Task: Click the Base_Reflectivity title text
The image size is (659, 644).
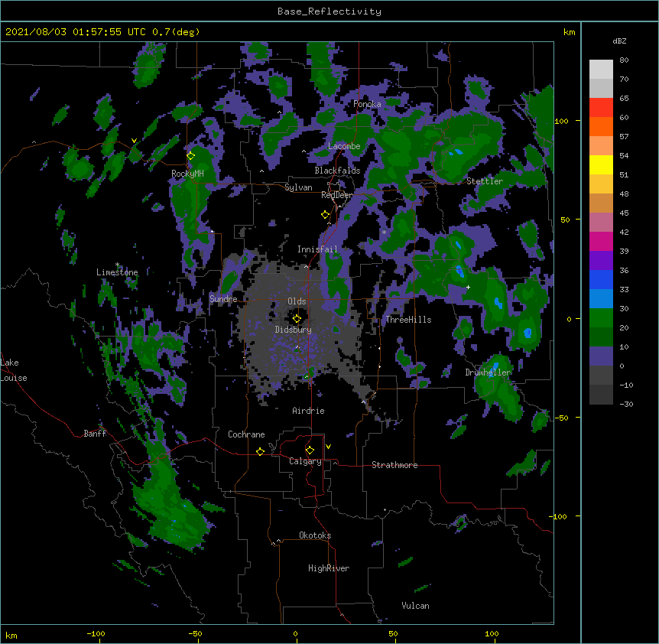Action: [x=329, y=11]
